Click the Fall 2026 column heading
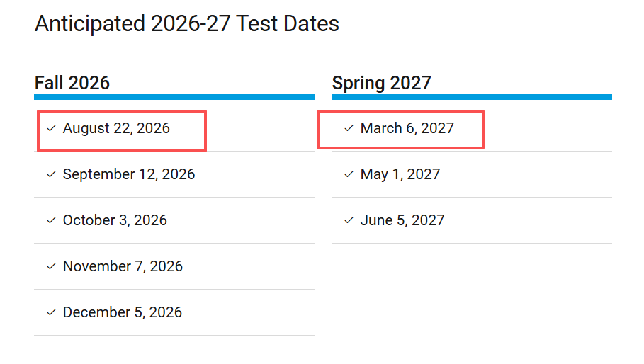 (72, 83)
